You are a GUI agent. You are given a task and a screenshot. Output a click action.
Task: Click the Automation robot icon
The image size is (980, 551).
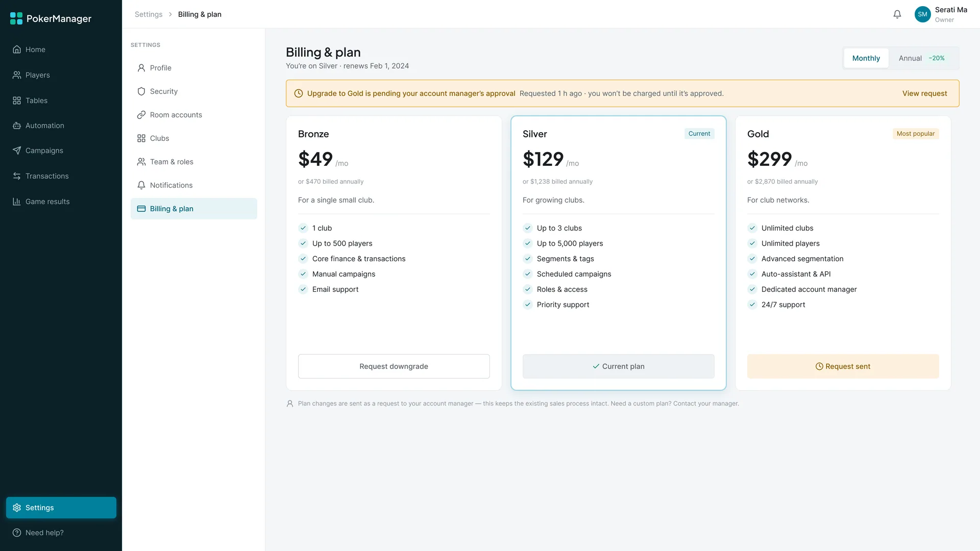coord(17,126)
